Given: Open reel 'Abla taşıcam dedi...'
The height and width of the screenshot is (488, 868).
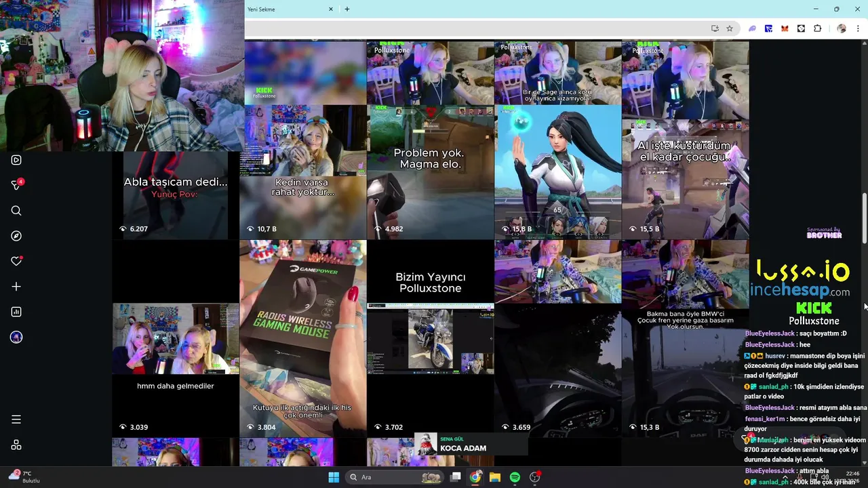Looking at the screenshot, I should click(x=176, y=195).
